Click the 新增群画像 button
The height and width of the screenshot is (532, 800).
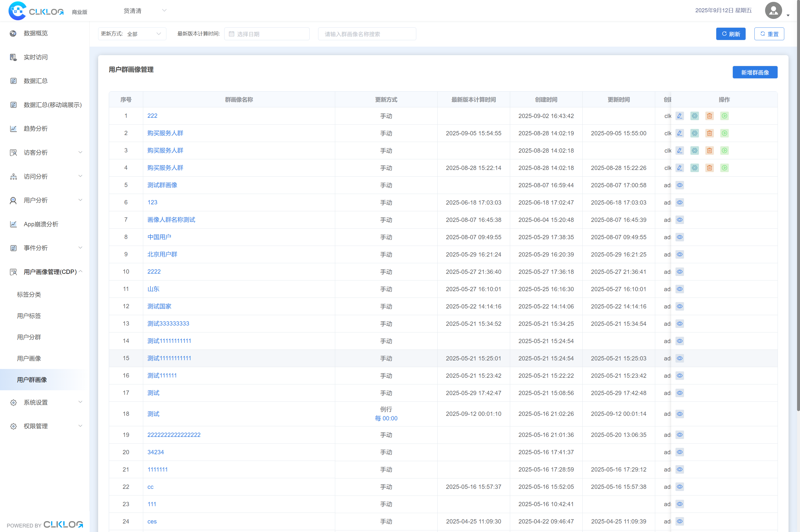click(754, 72)
